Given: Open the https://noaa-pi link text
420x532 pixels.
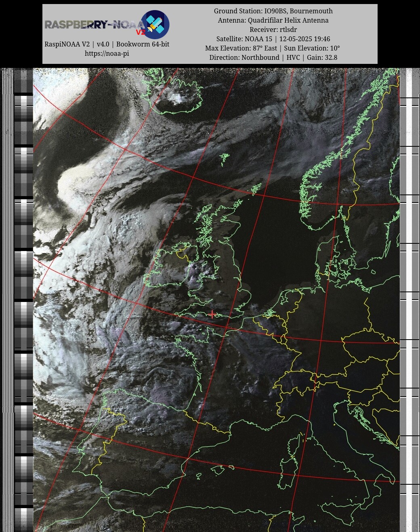Looking at the screenshot, I should pos(107,53).
